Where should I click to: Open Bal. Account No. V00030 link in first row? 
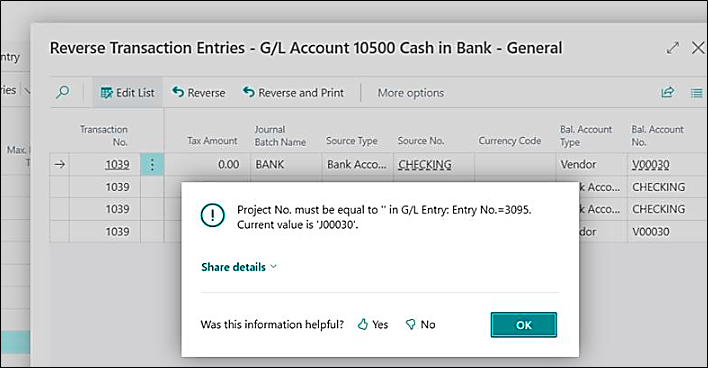coord(650,164)
